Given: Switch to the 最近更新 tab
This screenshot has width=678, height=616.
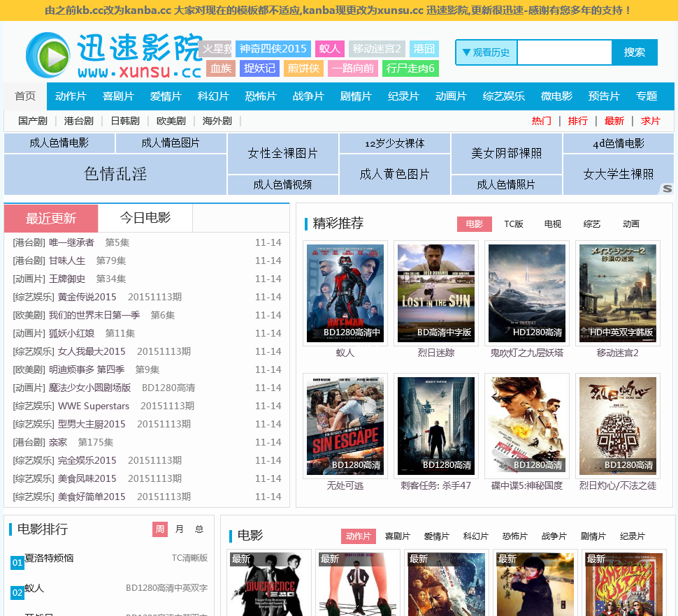Looking at the screenshot, I should coord(51,218).
